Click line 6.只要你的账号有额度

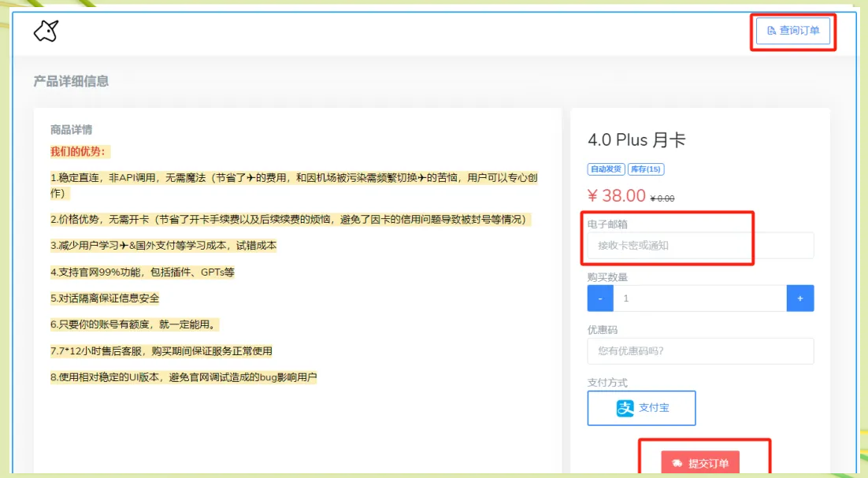(133, 324)
